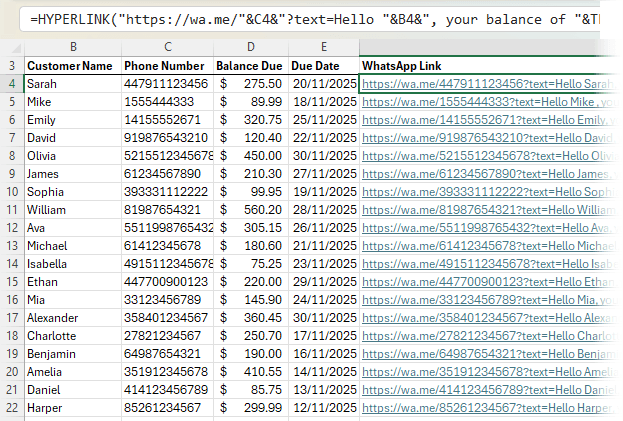
Task: Click Amelia's balance due 410.55
Action: pyautogui.click(x=251, y=371)
